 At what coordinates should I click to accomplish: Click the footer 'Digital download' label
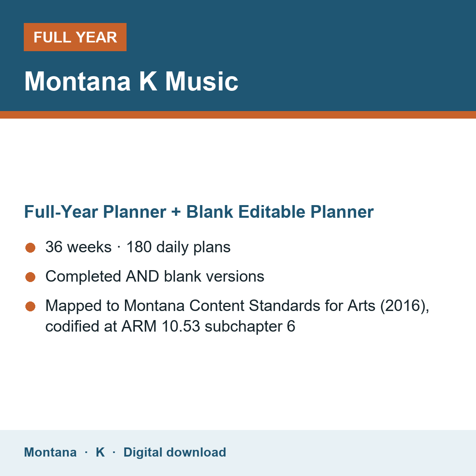175,452
